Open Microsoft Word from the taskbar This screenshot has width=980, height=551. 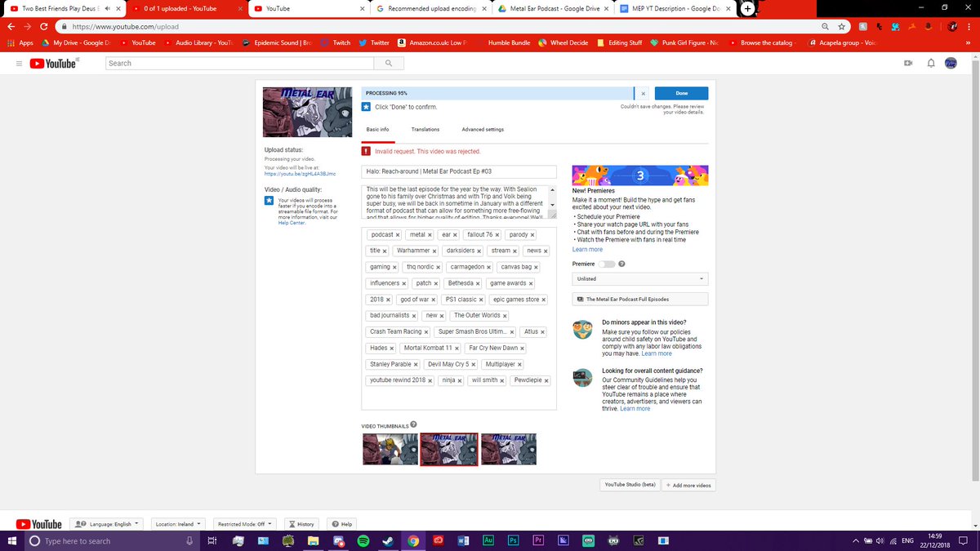463,540
